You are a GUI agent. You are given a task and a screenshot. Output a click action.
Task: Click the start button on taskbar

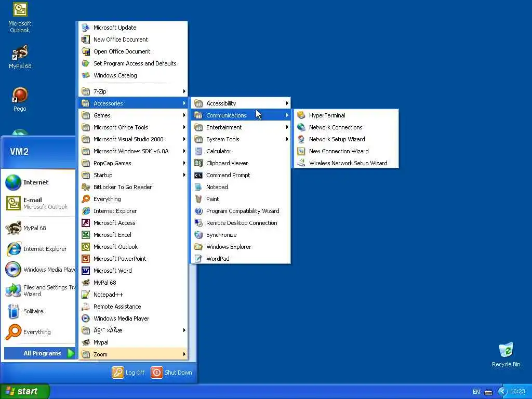point(25,391)
